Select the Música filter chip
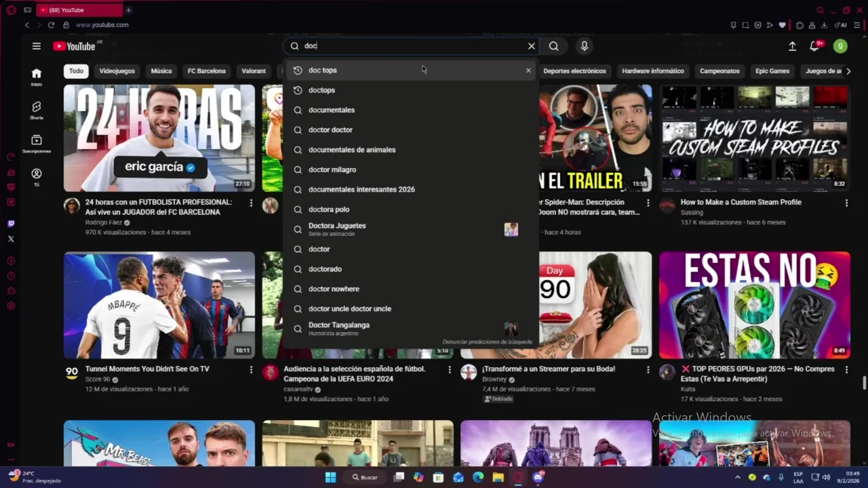 (x=161, y=70)
